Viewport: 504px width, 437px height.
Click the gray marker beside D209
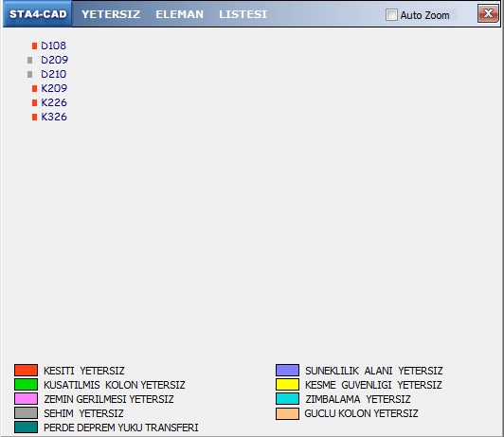pos(30,60)
